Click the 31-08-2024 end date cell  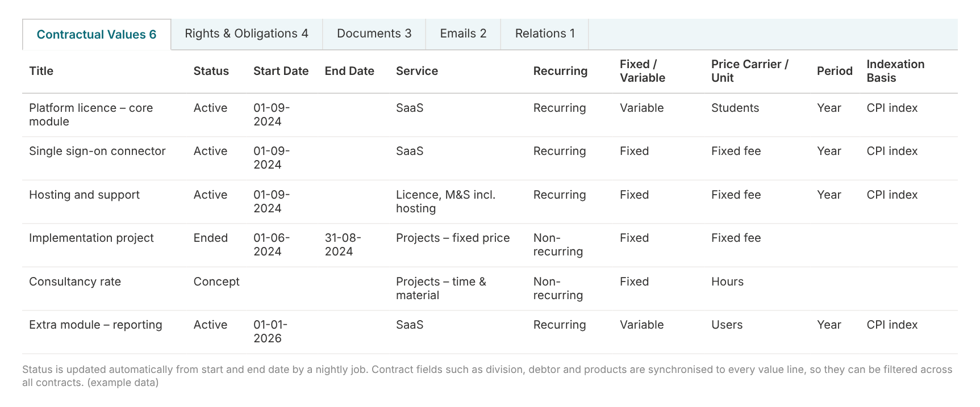pos(343,245)
